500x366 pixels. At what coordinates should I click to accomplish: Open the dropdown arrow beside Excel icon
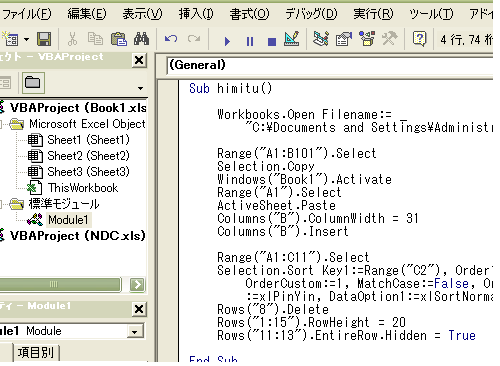pos(27,40)
